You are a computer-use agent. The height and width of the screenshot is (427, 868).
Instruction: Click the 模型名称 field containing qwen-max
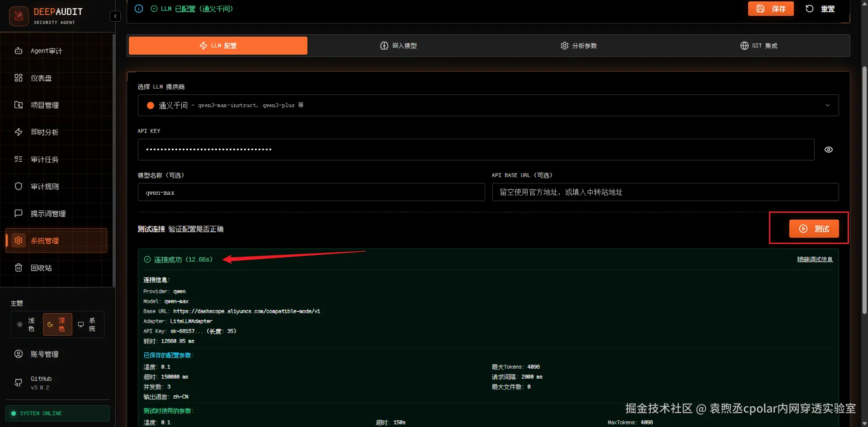(311, 192)
